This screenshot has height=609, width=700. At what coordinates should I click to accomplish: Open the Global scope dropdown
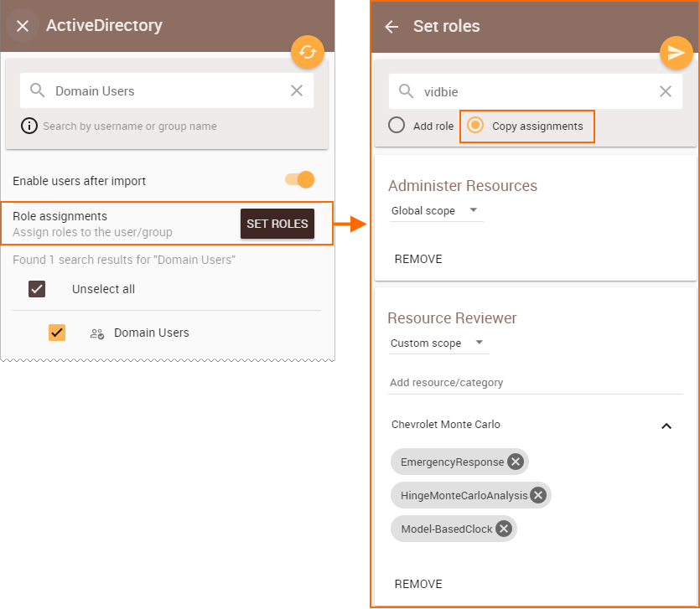point(436,211)
